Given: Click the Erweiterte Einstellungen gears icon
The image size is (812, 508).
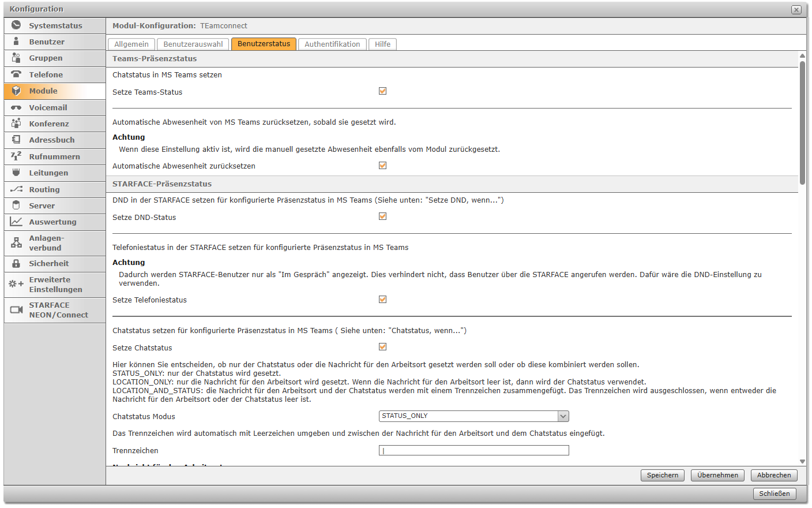Looking at the screenshot, I should coord(16,284).
